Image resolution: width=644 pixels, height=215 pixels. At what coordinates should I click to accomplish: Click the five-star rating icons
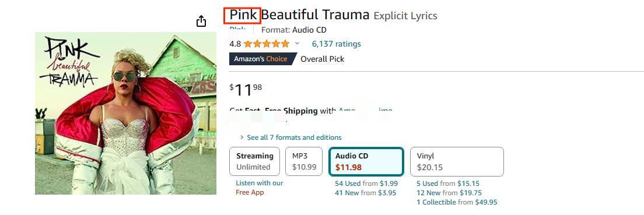(x=267, y=44)
